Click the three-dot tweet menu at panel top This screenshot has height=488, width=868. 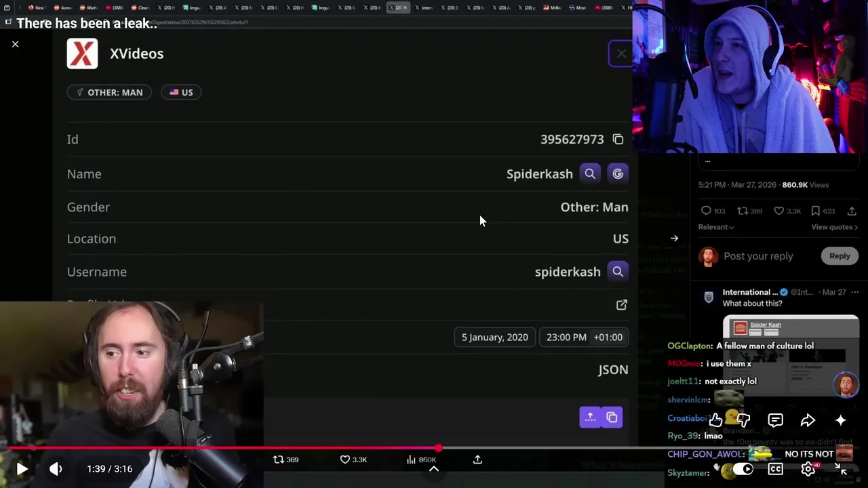(x=707, y=161)
